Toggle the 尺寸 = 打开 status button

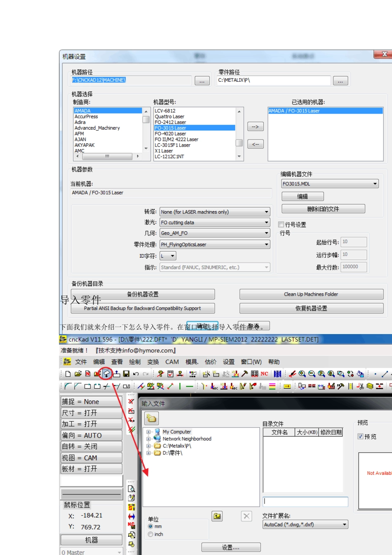click(x=92, y=413)
